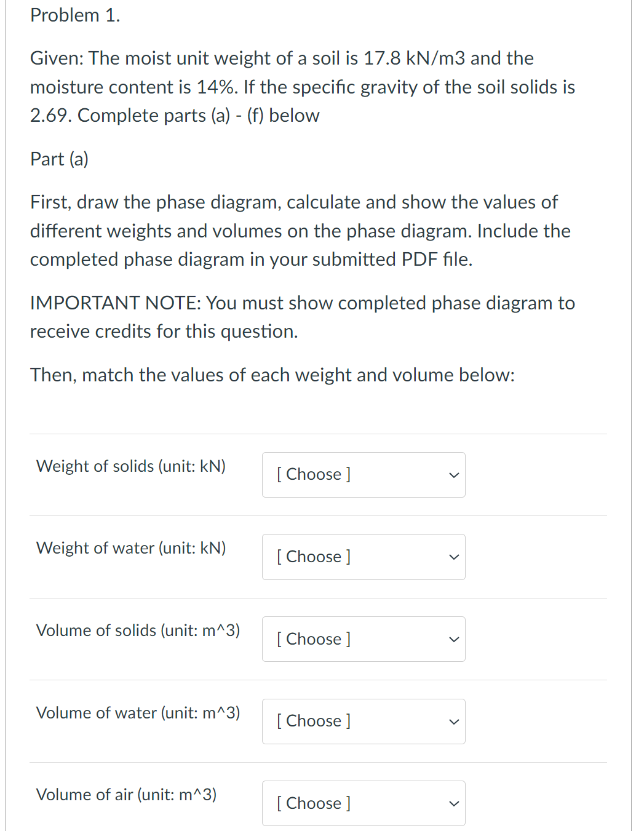Click the Volume of water (unit: m^3) label

coord(138,713)
